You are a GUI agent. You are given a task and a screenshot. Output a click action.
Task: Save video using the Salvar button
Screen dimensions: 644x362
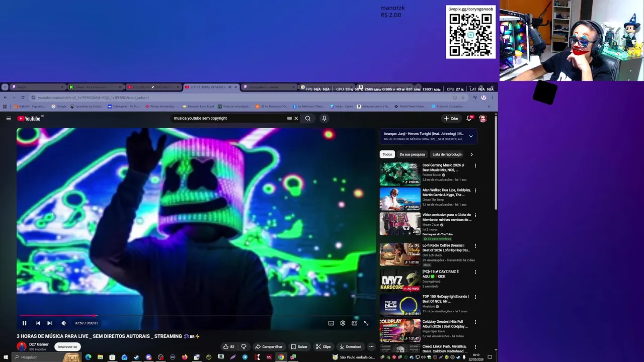pos(299,346)
